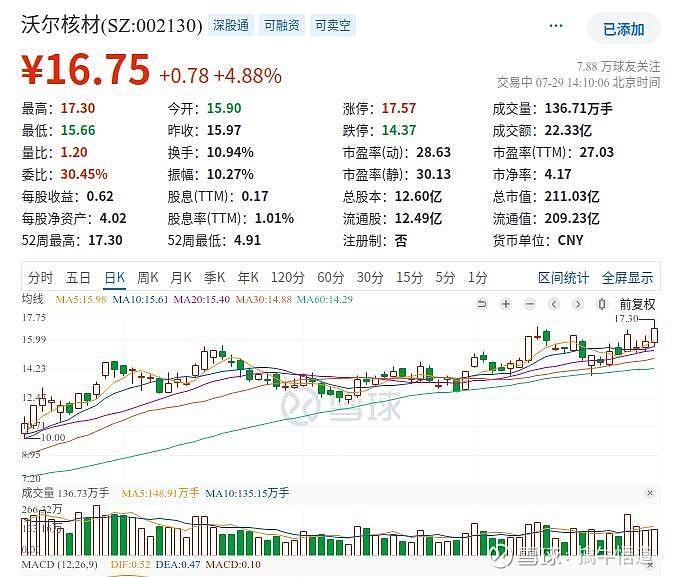Select the 周K chart tab
Image resolution: width=673 pixels, height=577 pixels.
point(148,278)
